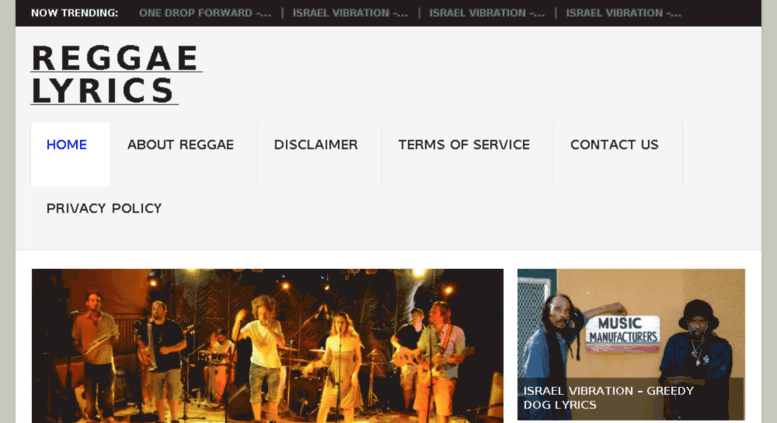The image size is (777, 423).
Task: Click the female singer in the band photo
Action: [340, 367]
